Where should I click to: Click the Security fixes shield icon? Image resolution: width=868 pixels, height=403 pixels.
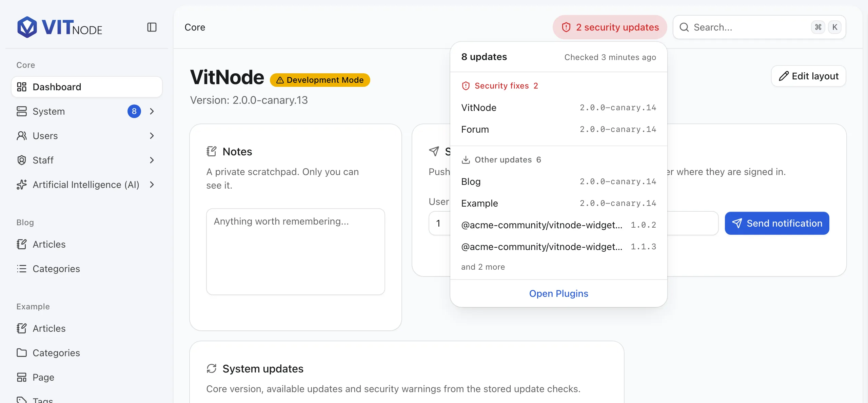point(466,86)
